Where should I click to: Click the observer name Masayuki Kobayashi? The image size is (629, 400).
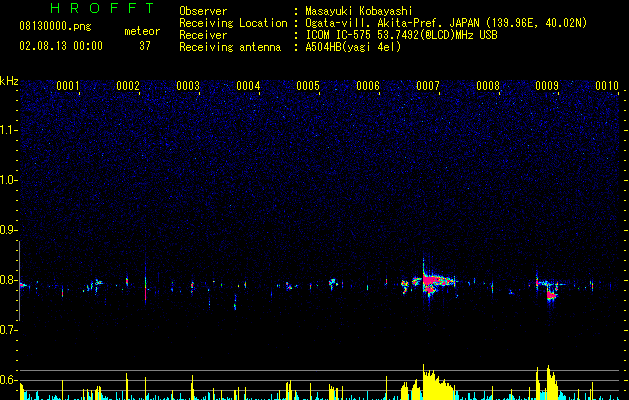(359, 11)
